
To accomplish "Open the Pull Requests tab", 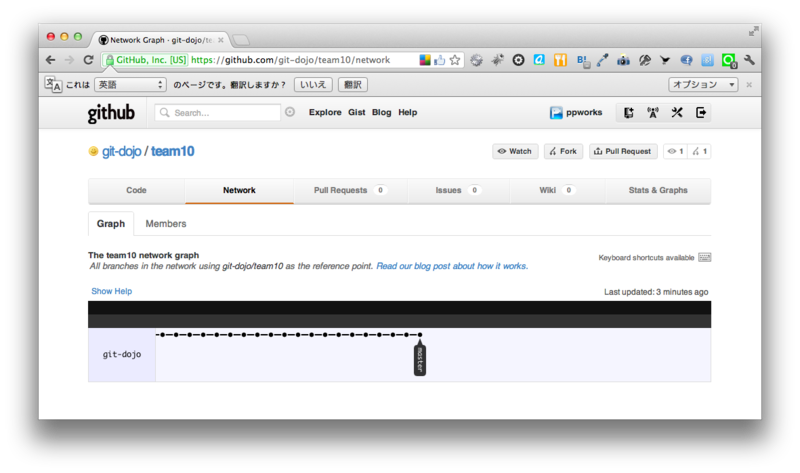I will (x=351, y=190).
